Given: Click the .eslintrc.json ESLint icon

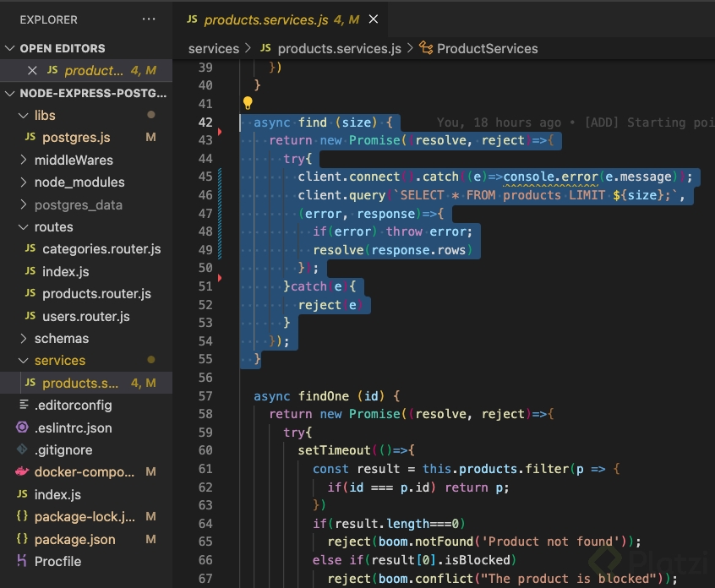Looking at the screenshot, I should pos(22,427).
